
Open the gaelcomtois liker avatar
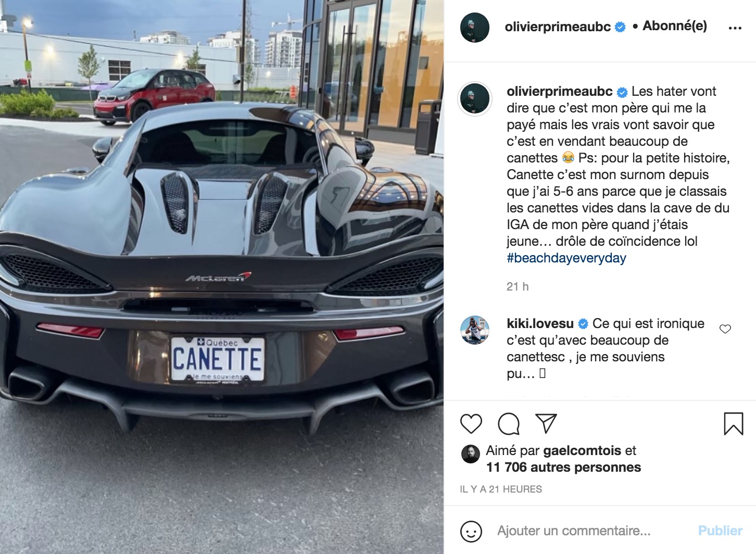tap(471, 455)
